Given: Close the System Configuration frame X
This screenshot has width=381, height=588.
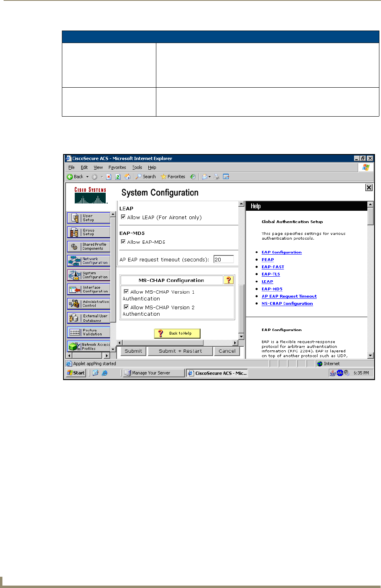Looking at the screenshot, I should click(369, 187).
